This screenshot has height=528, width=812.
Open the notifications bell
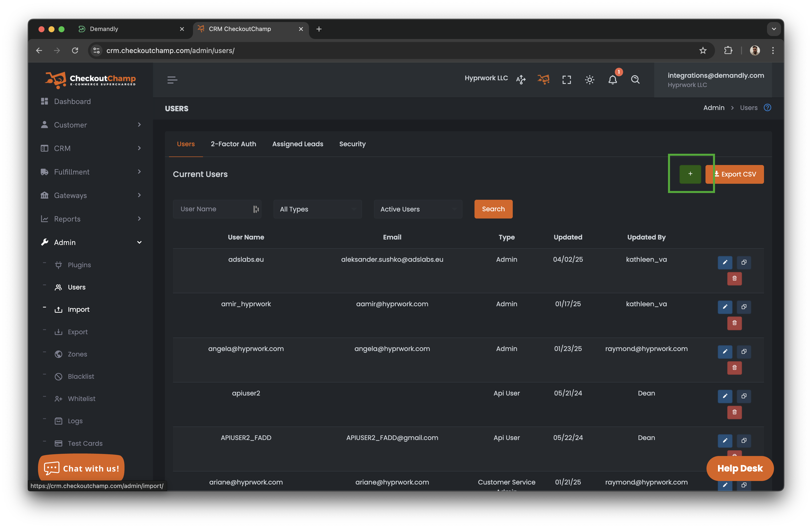coord(612,80)
